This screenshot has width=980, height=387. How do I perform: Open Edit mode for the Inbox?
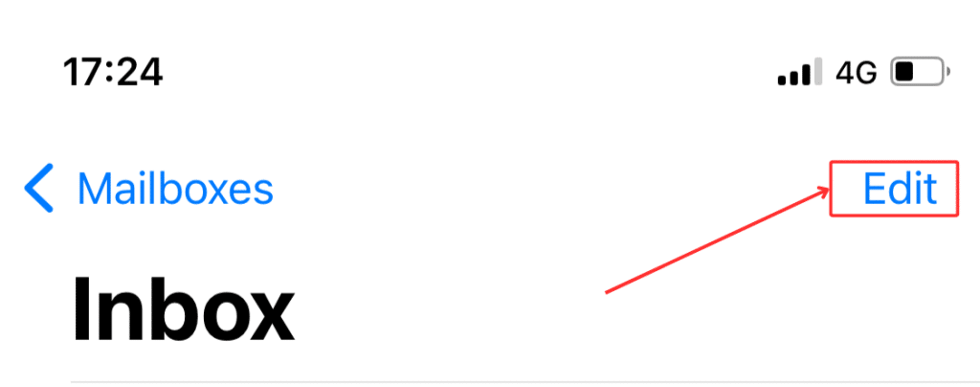[900, 188]
